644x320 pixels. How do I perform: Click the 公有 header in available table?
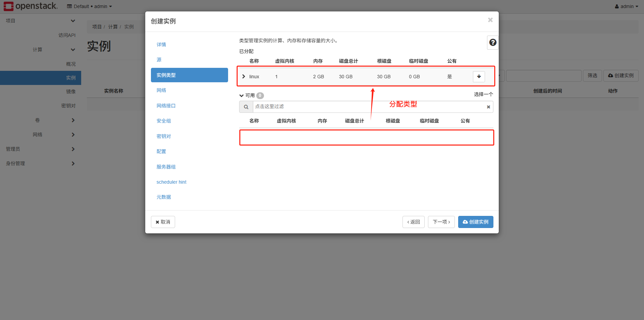(465, 121)
